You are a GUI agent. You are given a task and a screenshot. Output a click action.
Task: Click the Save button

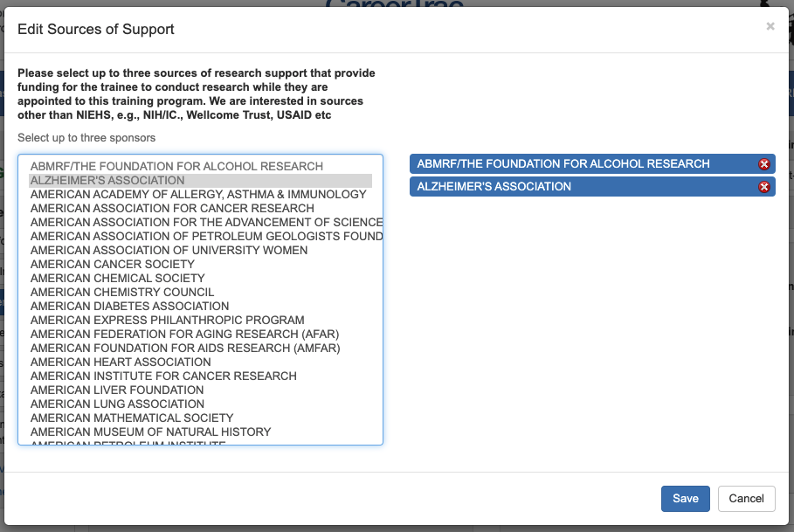coord(685,498)
